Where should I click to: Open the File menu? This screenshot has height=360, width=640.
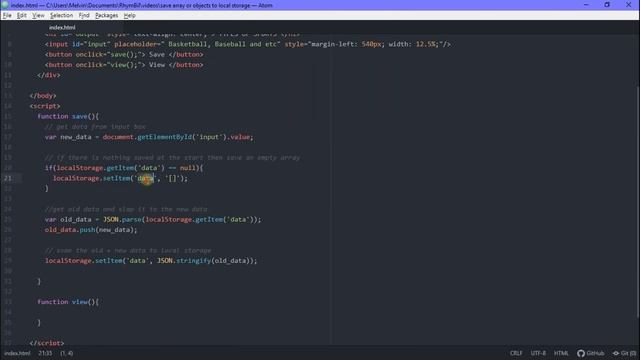(7, 16)
